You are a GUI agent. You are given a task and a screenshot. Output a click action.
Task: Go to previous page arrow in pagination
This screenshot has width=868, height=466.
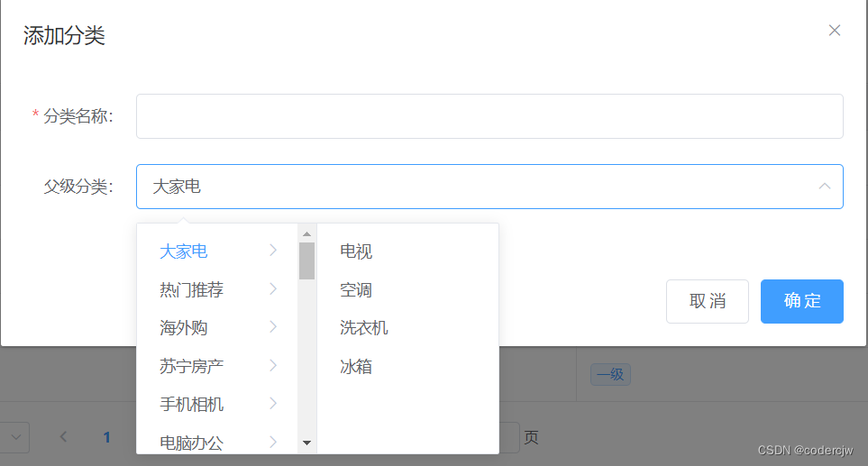tap(64, 437)
